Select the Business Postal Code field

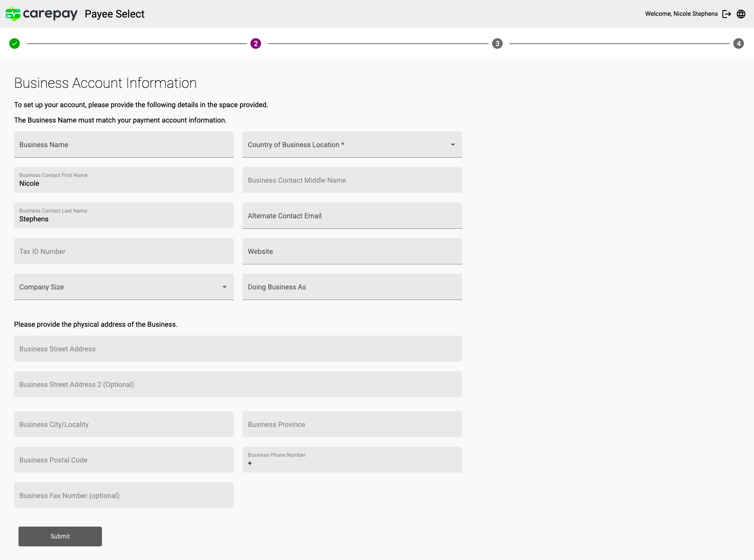click(123, 460)
